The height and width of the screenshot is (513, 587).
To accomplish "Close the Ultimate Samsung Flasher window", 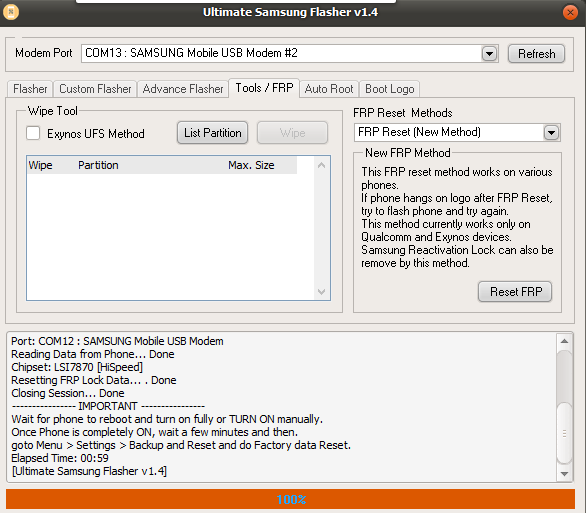I will pos(570,13).
